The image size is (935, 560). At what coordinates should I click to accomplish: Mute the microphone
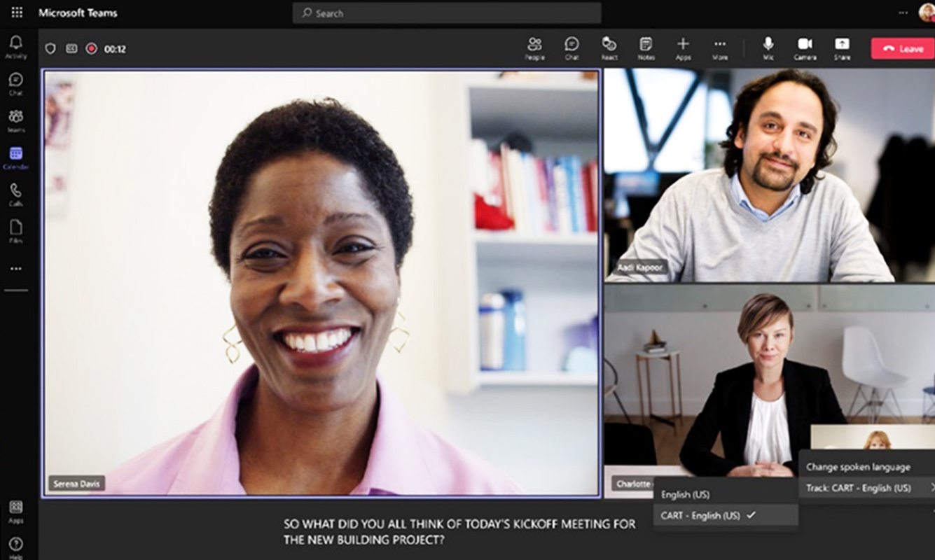[x=768, y=48]
